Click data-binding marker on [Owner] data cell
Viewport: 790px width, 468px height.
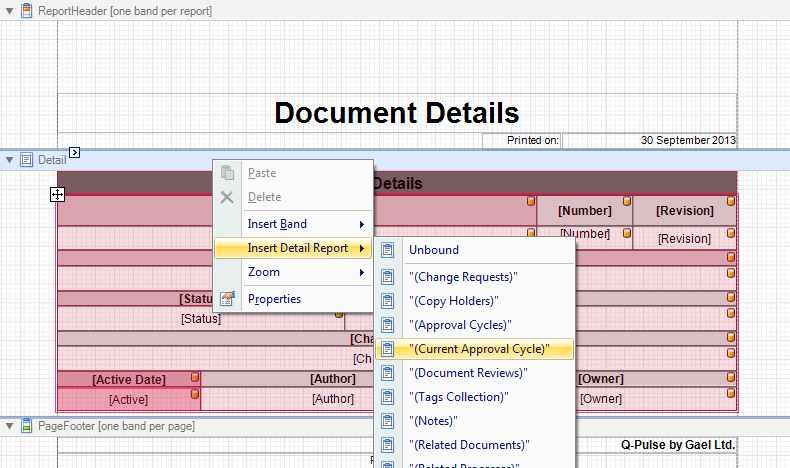tap(731, 393)
